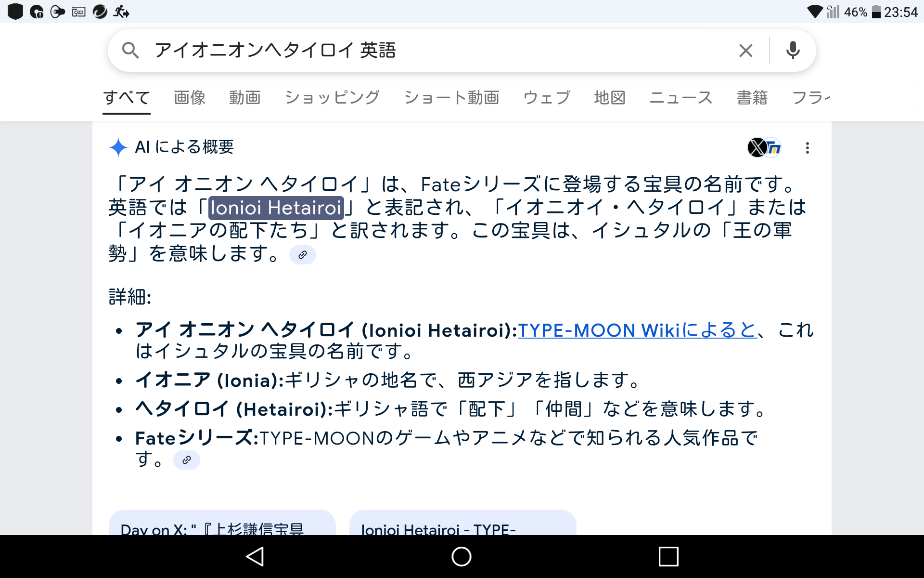Open ニュース results tab

tap(680, 98)
